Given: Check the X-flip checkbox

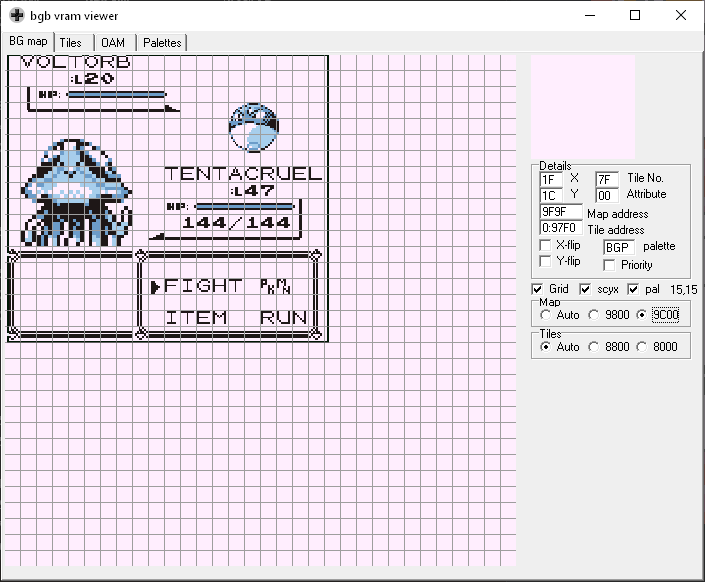Looking at the screenshot, I should (545, 245).
